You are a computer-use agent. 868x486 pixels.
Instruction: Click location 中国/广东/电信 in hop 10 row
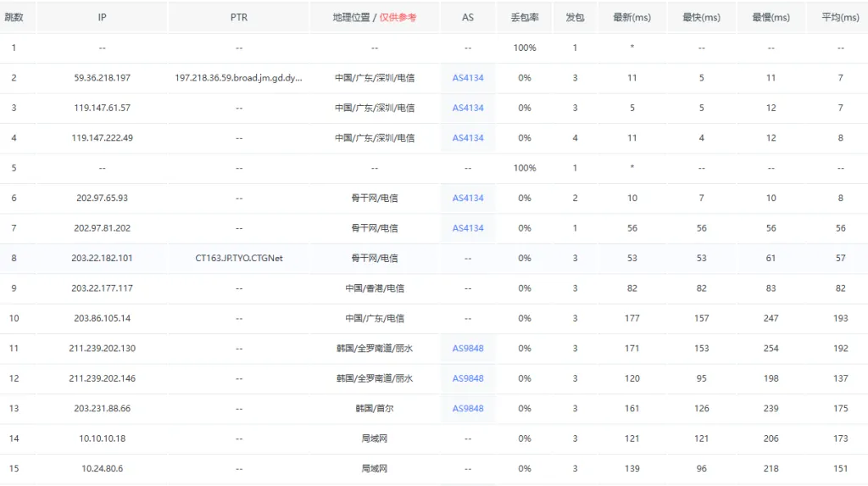374,318
